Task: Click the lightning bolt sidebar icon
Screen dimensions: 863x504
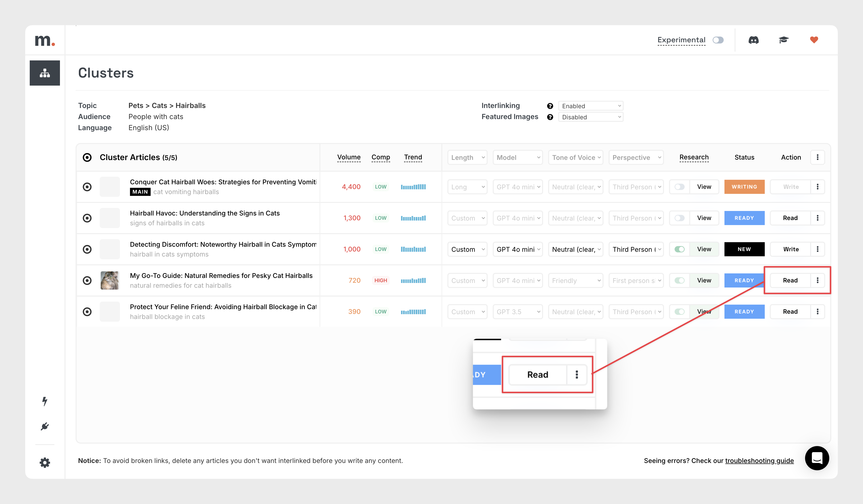Action: pyautogui.click(x=45, y=401)
